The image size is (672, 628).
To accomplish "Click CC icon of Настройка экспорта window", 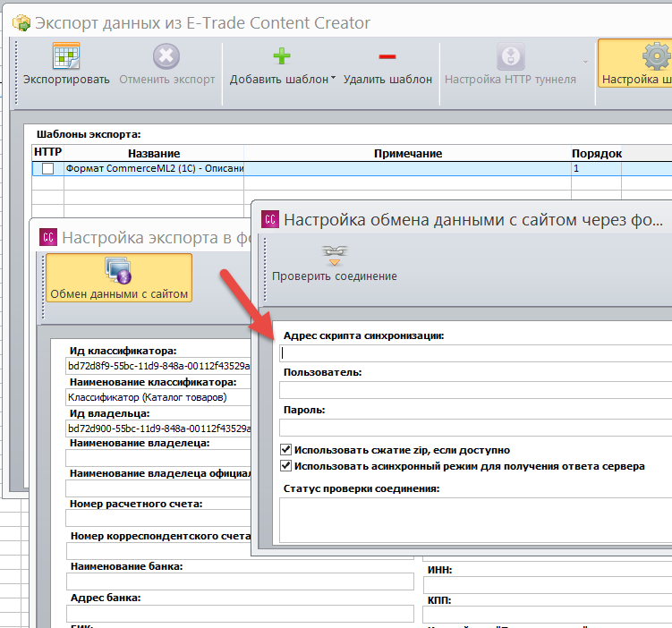I will point(48,237).
